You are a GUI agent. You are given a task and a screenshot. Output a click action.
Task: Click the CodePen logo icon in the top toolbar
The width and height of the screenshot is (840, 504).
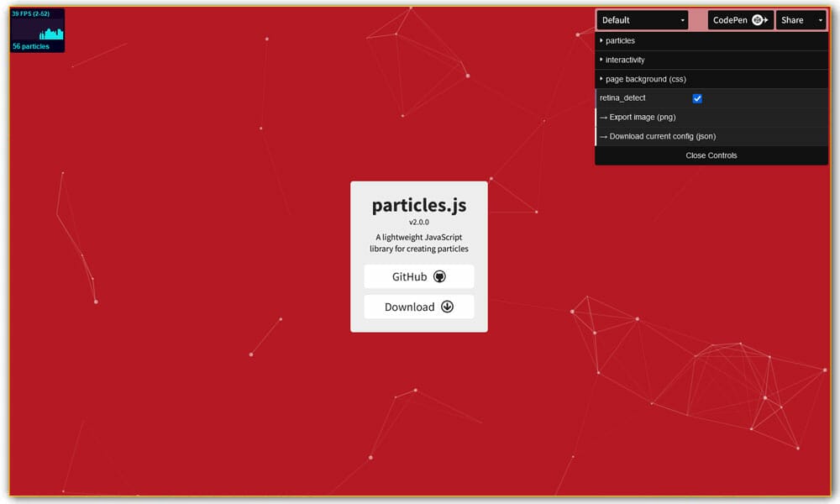click(x=757, y=19)
